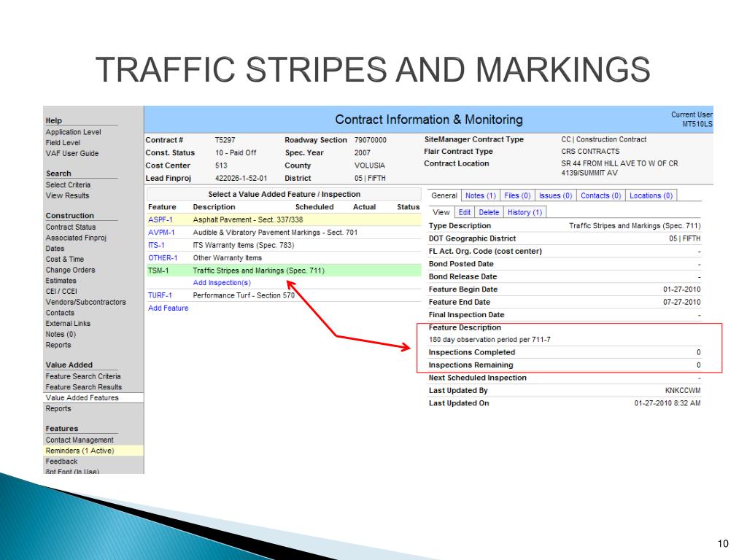The image size is (747, 560).
Task: Open Change Orders
Action: (71, 270)
